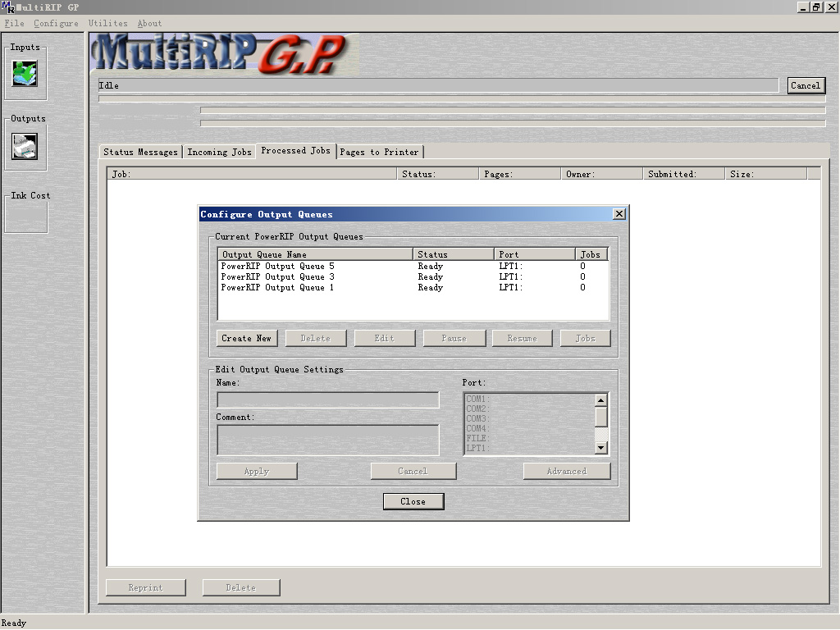Open the File menu

coord(15,23)
